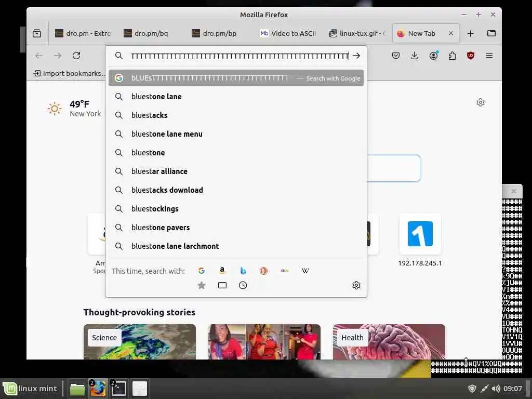Open the Downloads panel

click(414, 56)
